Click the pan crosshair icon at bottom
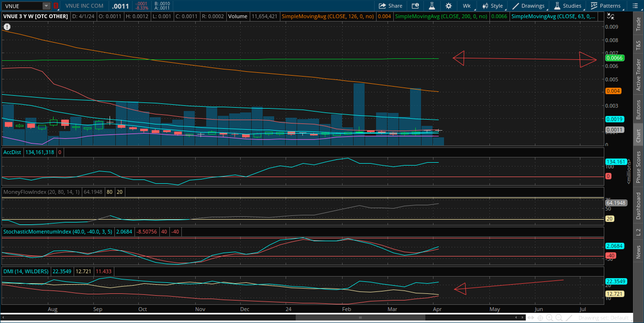 coord(540,318)
